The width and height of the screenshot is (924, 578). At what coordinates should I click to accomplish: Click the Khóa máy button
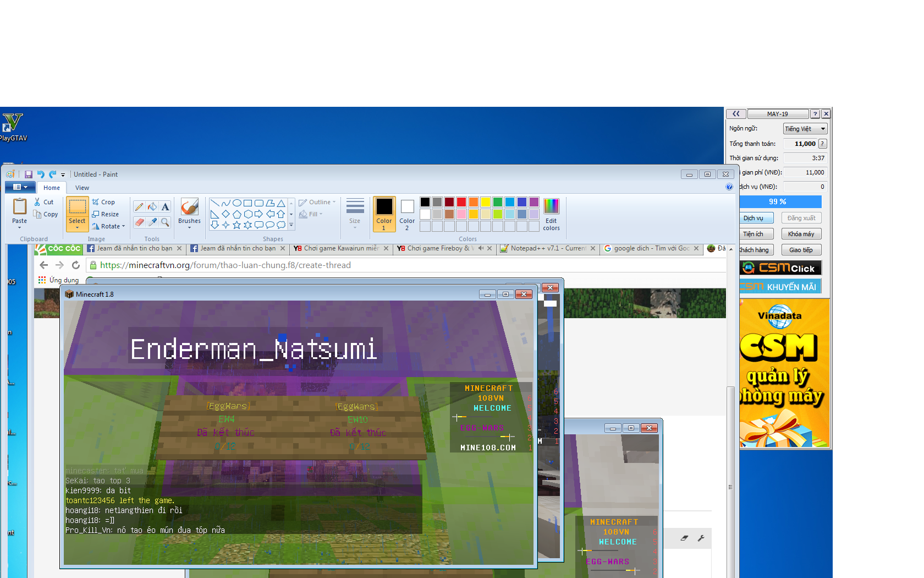tap(801, 234)
